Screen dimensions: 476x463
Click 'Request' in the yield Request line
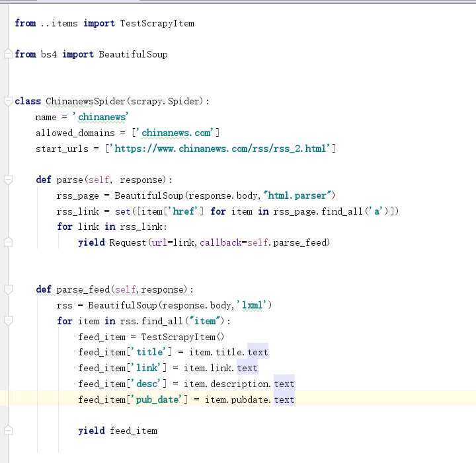128,242
